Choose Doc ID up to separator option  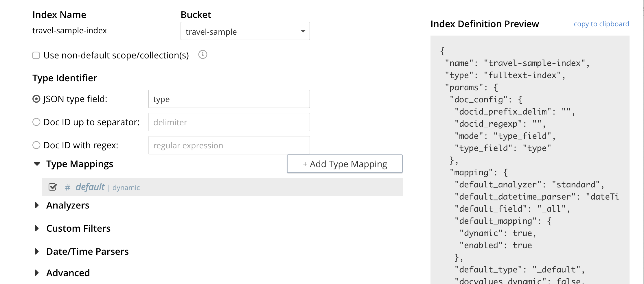coord(36,122)
